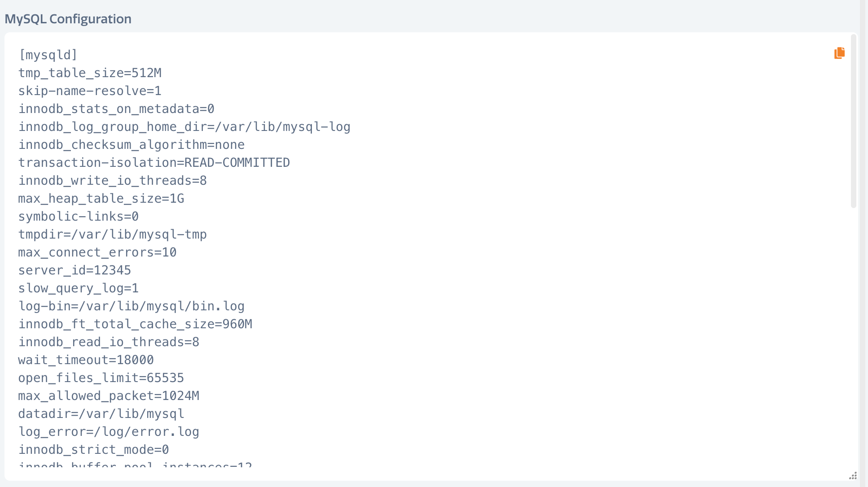Screen dimensions: 868x487
Task: Click the innodb_log_group_home_dir path line
Action: (x=184, y=127)
